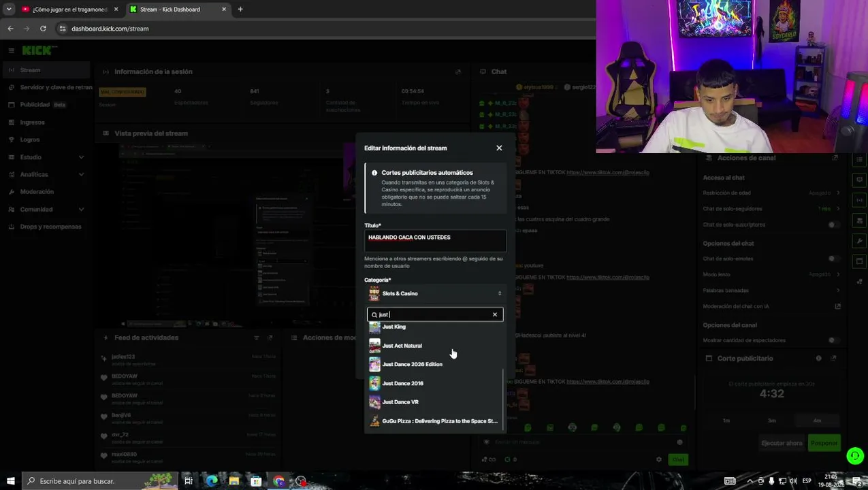Click Windows taskbar search box
This screenshot has height=490, width=868.
coord(100,481)
